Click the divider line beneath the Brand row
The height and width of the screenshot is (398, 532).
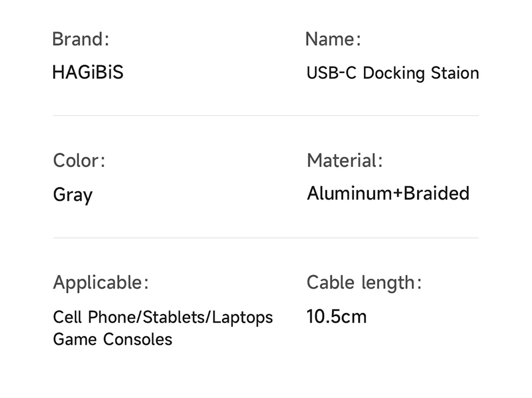tap(265, 116)
